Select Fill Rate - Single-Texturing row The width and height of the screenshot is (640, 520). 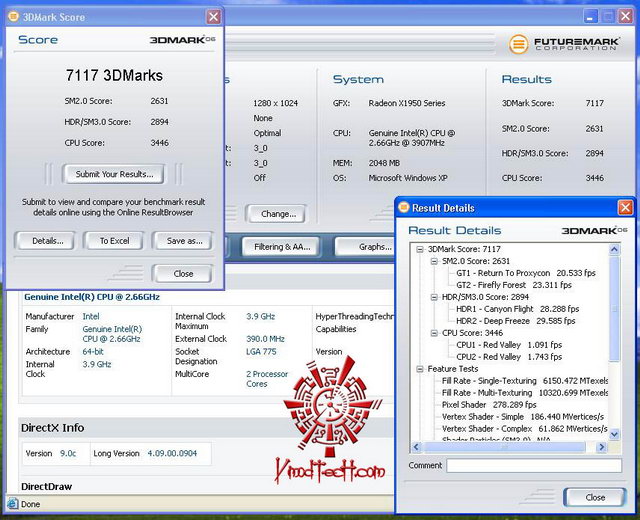pyautogui.click(x=525, y=381)
